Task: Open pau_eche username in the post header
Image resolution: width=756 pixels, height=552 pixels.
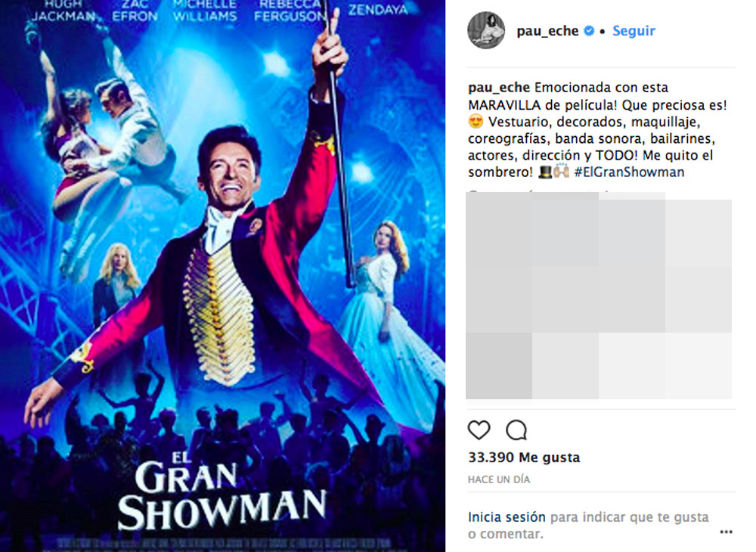Action: (547, 31)
